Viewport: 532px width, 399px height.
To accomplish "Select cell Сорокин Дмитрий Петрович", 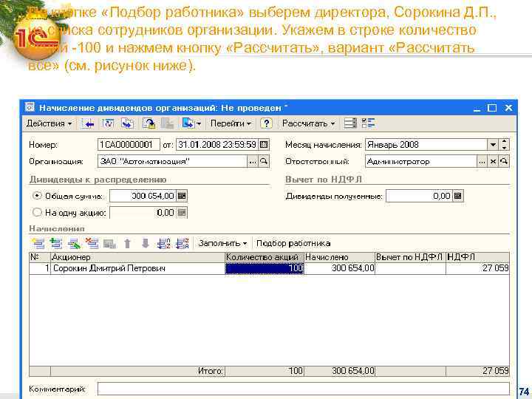I will [x=137, y=268].
